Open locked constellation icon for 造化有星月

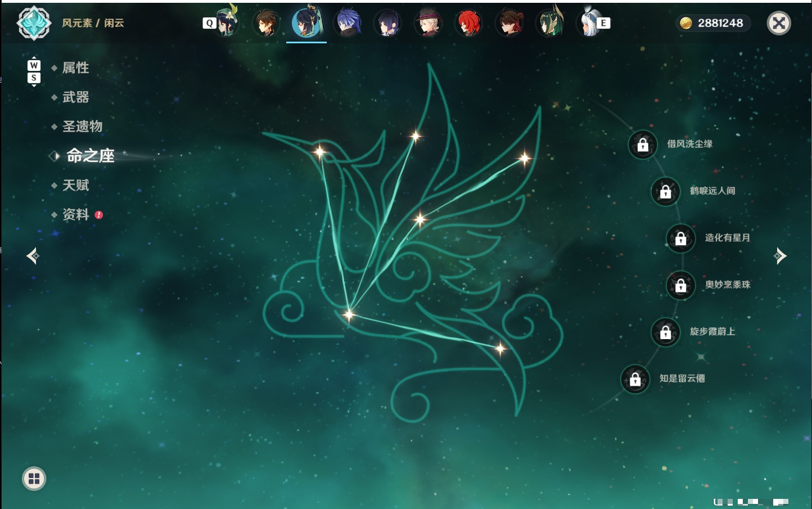(x=681, y=238)
